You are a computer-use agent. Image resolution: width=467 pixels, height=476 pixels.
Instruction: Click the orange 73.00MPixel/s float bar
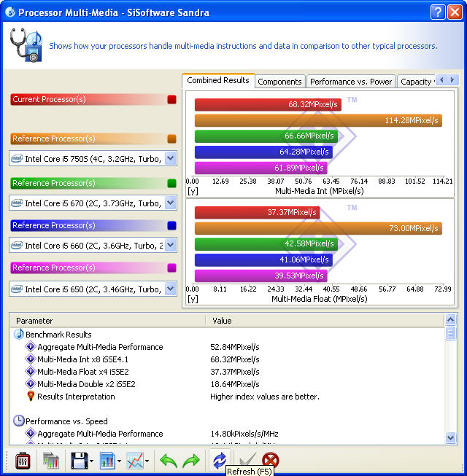click(x=318, y=228)
